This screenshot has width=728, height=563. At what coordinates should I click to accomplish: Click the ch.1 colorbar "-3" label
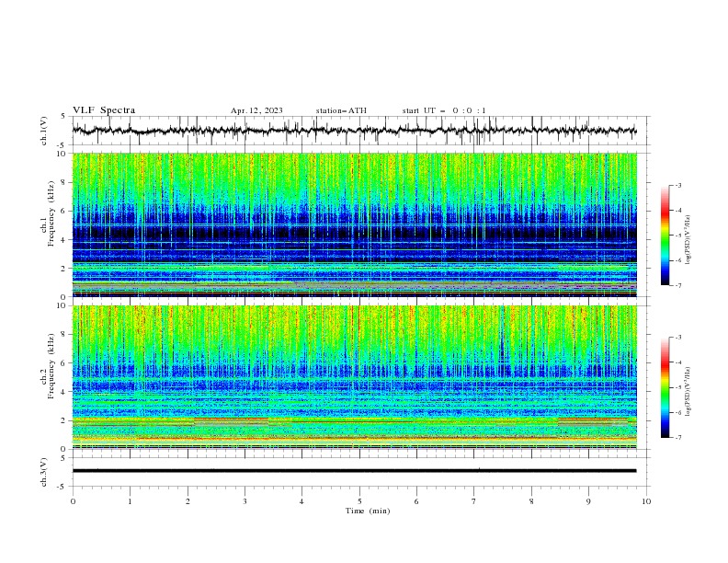click(x=678, y=185)
